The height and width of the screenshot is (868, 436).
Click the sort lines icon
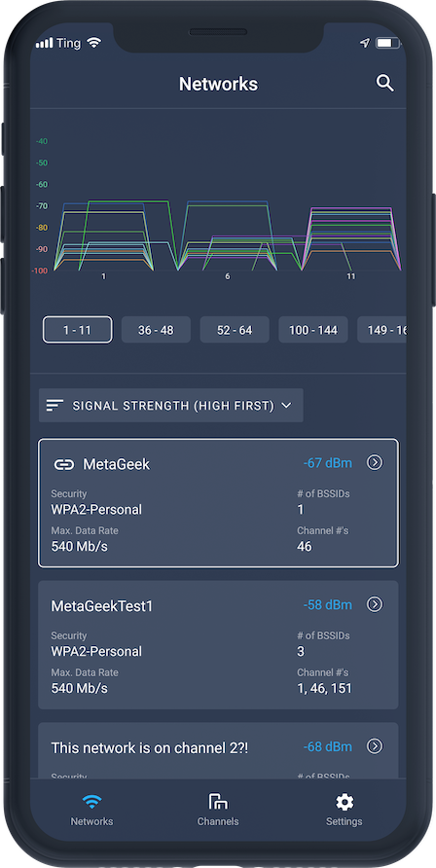(54, 405)
